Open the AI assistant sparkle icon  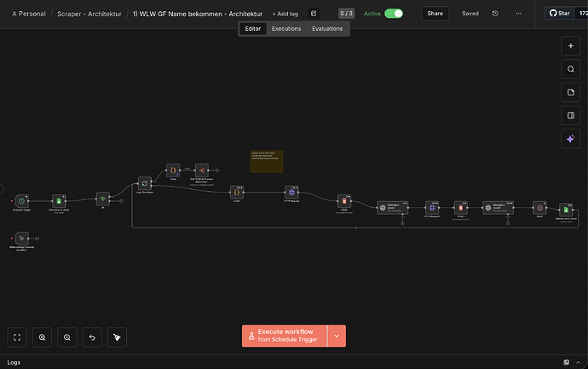tap(571, 139)
